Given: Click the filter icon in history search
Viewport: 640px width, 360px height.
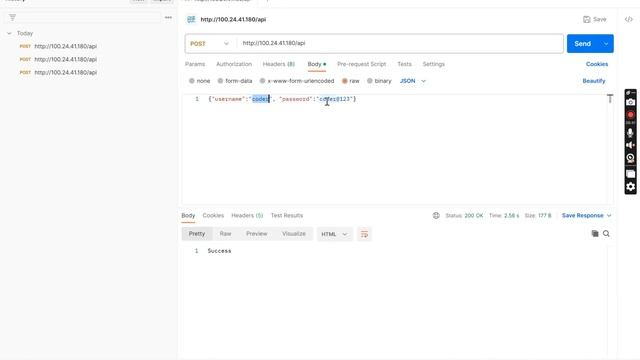Looking at the screenshot, I should tap(12, 18).
